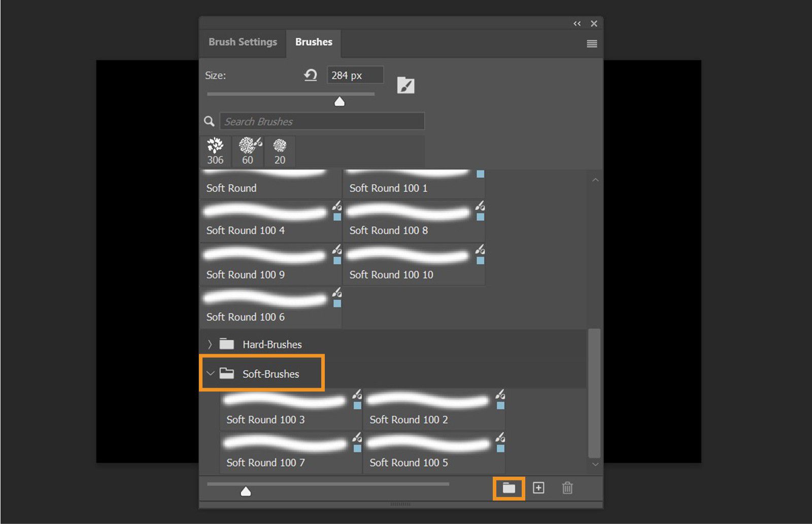The image size is (812, 524).
Task: Pick the recent brush sized 306
Action: [215, 151]
